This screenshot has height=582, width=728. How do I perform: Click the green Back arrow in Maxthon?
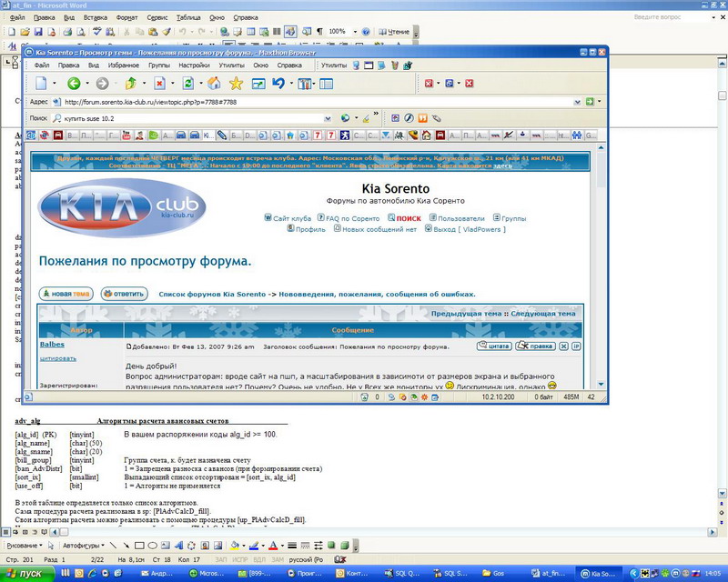[x=73, y=84]
